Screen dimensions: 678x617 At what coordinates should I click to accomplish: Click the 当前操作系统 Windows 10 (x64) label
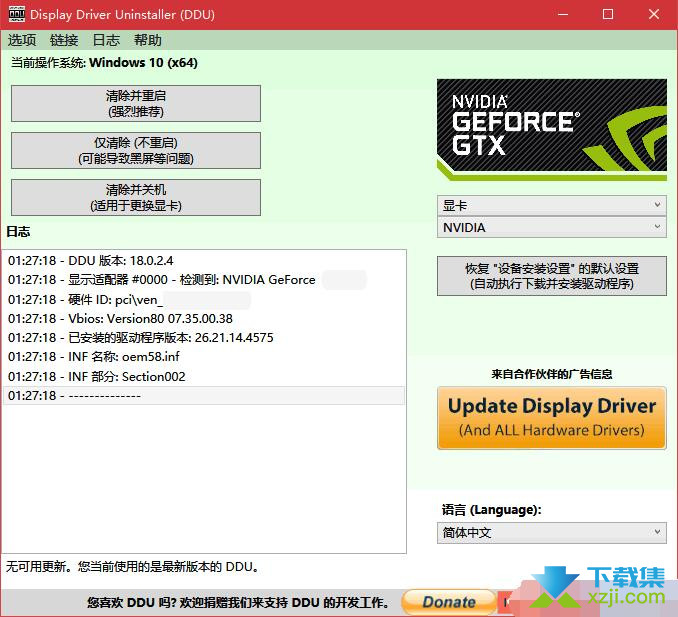click(104, 63)
